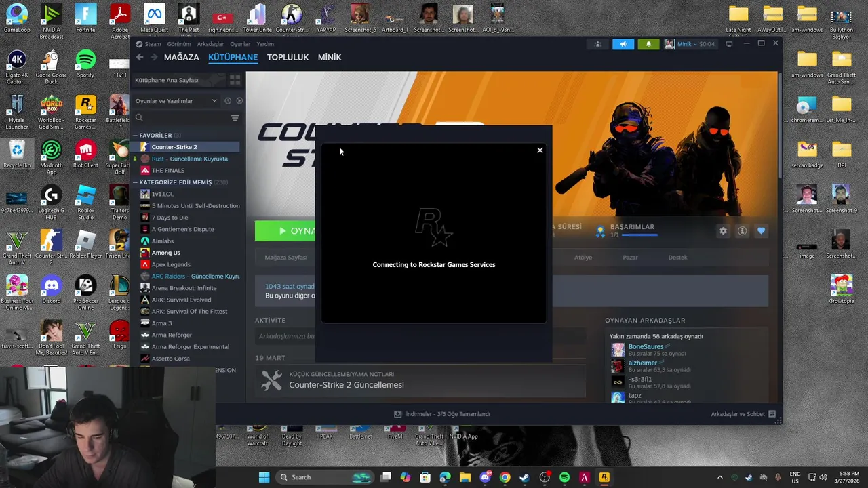Toggle the ready-to-play filter icon

pos(239,101)
